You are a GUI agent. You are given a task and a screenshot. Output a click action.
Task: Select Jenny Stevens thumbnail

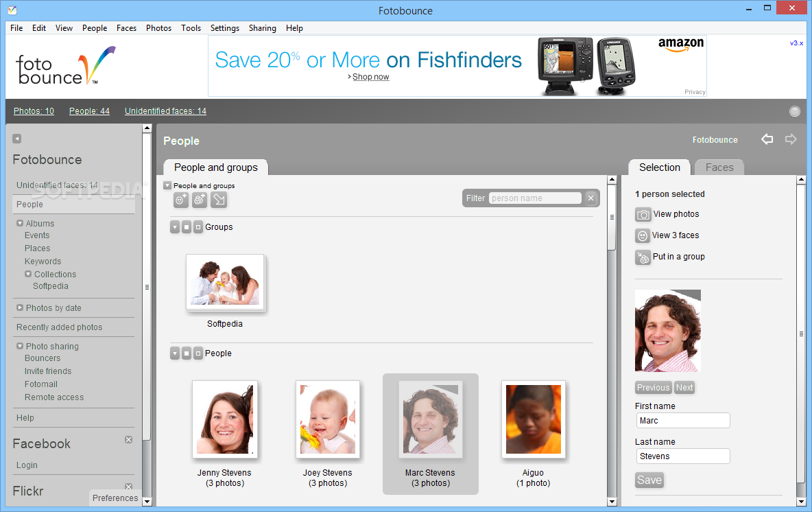pos(225,420)
